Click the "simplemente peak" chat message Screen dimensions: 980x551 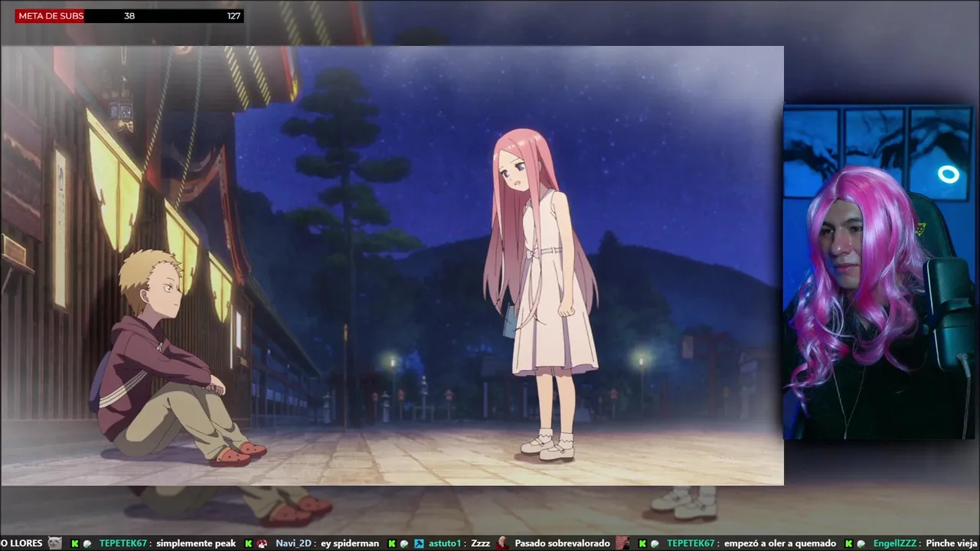[x=196, y=543]
